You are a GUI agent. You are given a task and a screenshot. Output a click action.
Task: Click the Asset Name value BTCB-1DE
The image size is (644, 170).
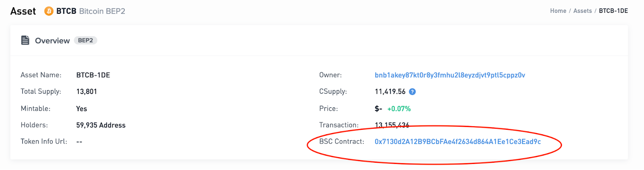coord(93,75)
